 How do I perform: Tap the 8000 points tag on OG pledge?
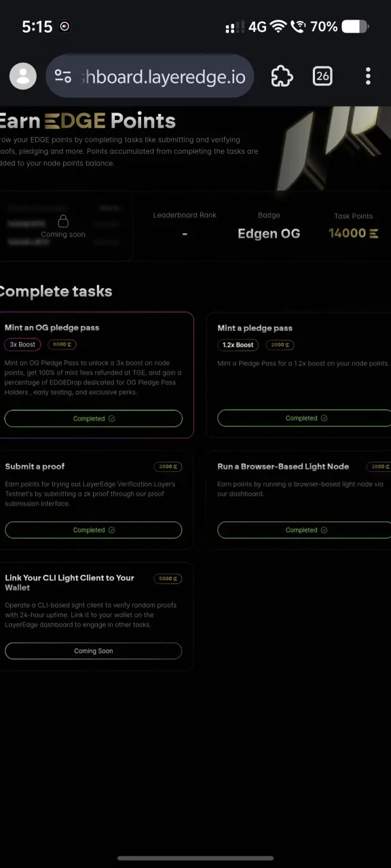click(x=62, y=344)
